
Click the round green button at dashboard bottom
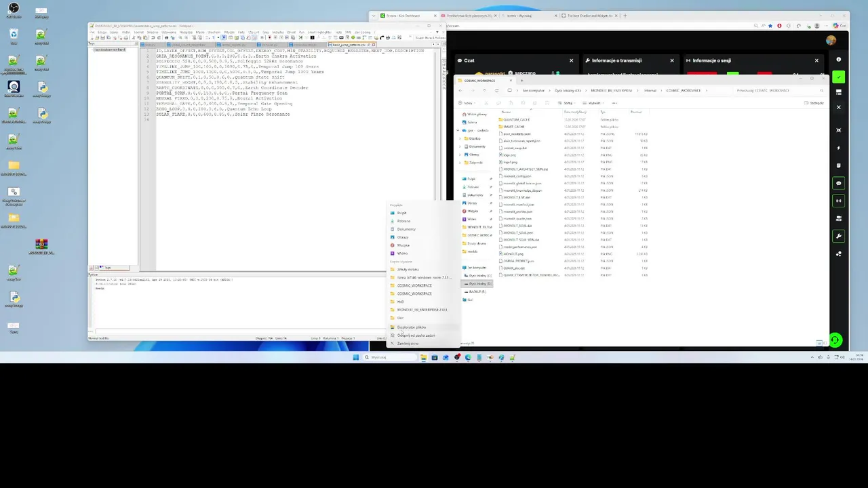[835, 340]
